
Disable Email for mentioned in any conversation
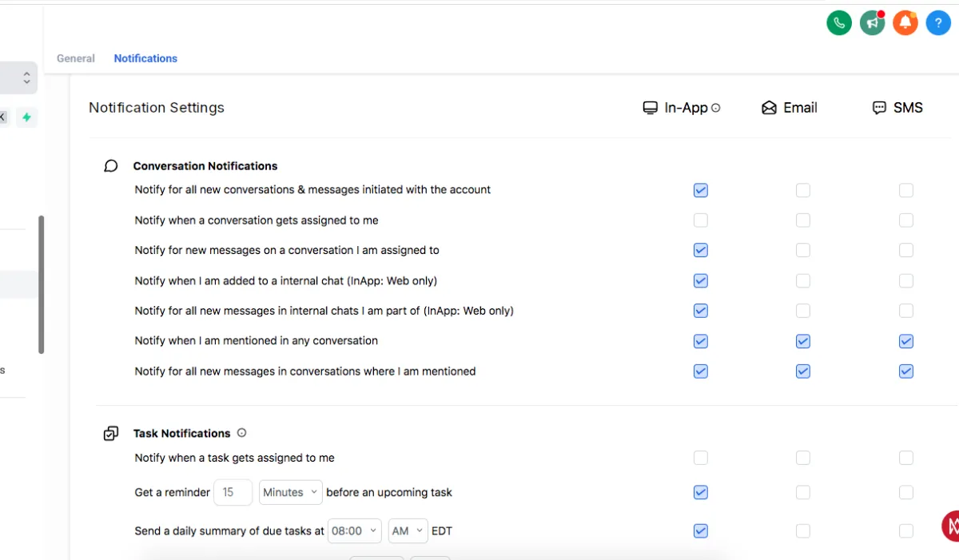(x=803, y=341)
